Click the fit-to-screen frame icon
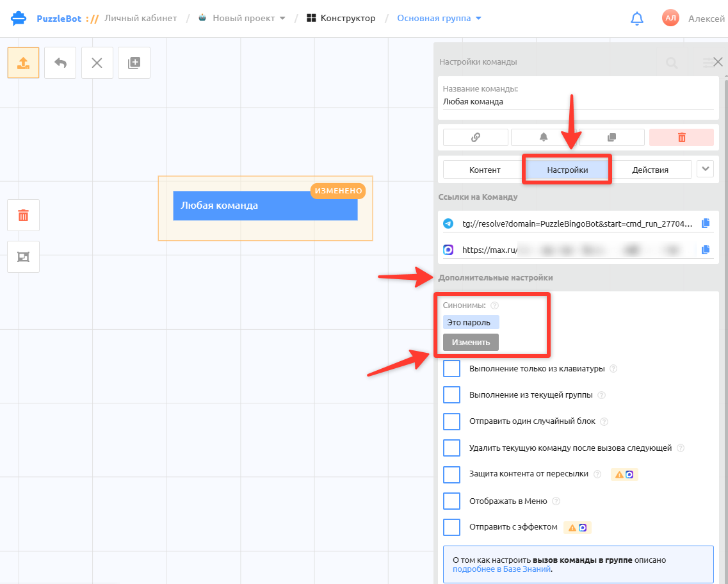This screenshot has height=584, width=728. pyautogui.click(x=23, y=257)
